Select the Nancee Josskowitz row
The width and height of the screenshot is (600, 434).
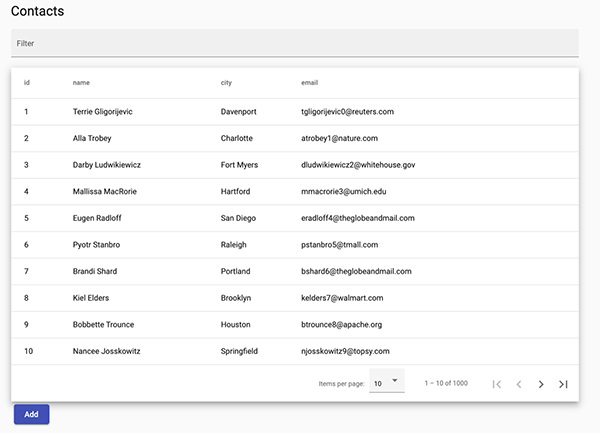(x=295, y=351)
